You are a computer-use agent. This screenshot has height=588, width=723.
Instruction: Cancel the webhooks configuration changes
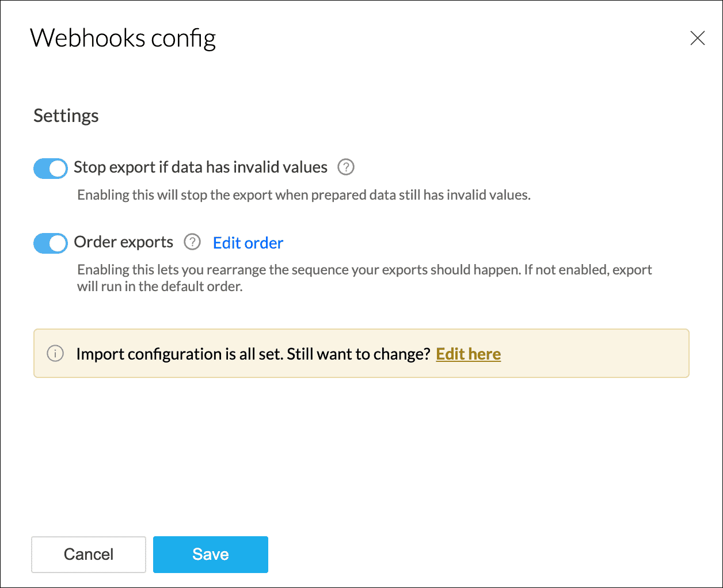tap(89, 554)
